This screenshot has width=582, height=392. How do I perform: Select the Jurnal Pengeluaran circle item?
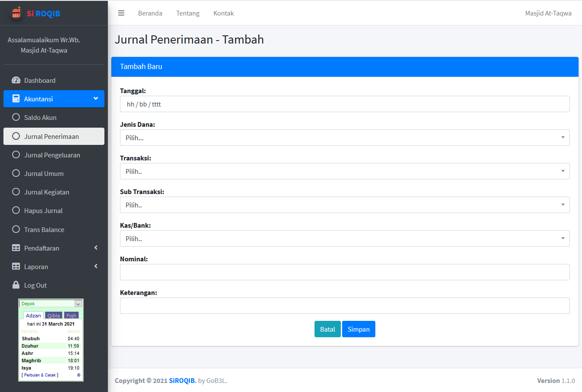point(52,155)
